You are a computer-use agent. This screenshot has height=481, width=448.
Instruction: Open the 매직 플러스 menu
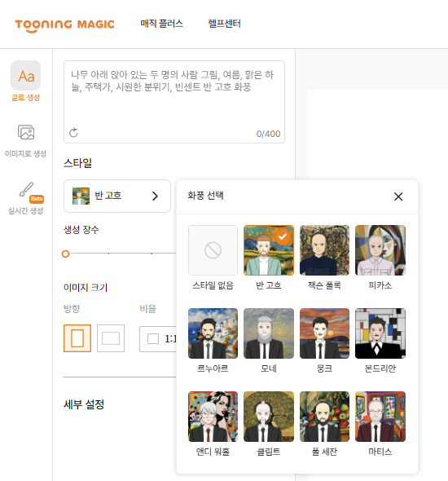pos(162,24)
